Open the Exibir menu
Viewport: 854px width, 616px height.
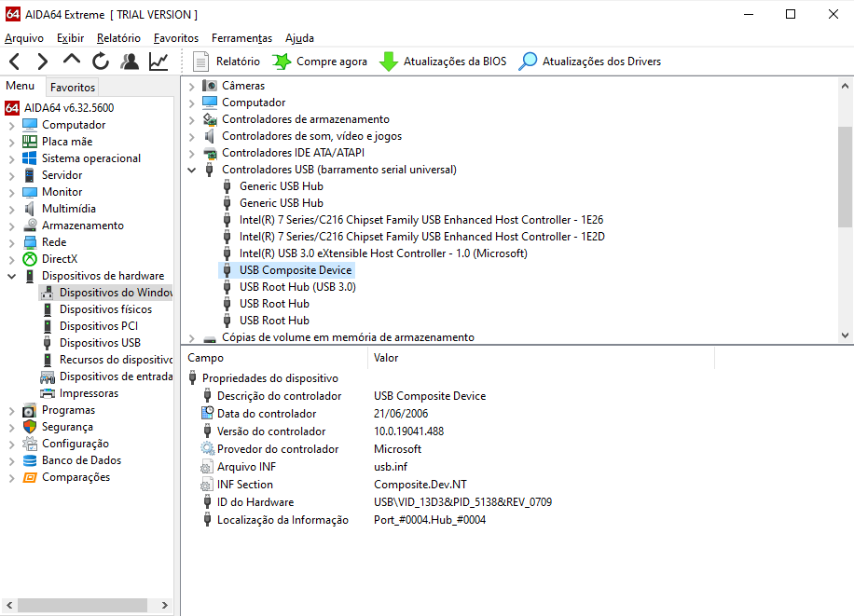coord(70,38)
